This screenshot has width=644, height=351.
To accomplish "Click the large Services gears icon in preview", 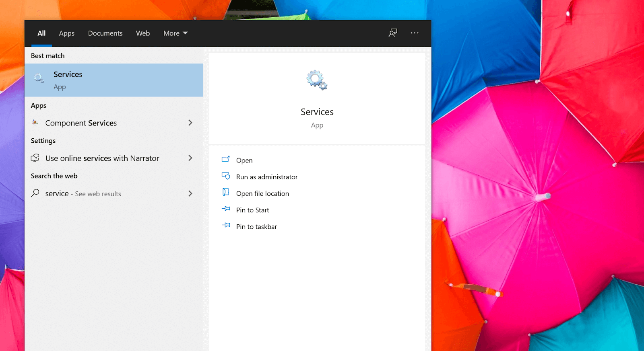I will (x=317, y=80).
